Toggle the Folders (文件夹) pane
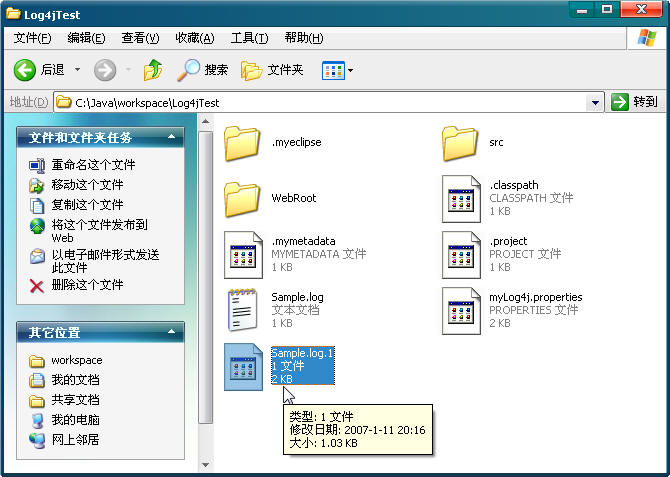 pos(272,70)
